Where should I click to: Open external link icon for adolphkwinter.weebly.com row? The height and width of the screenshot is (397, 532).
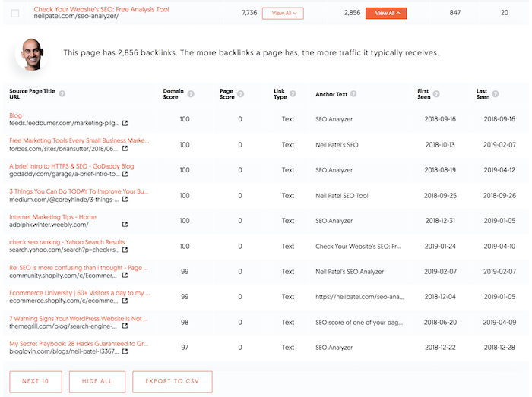[125, 224]
